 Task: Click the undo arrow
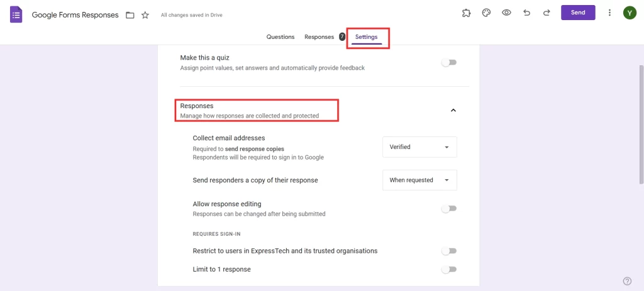click(x=526, y=13)
